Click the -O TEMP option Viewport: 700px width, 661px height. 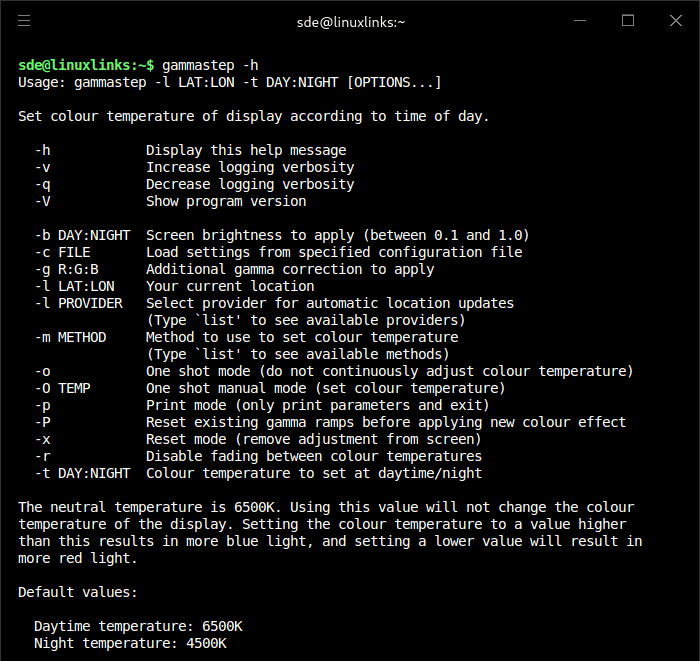[62, 388]
